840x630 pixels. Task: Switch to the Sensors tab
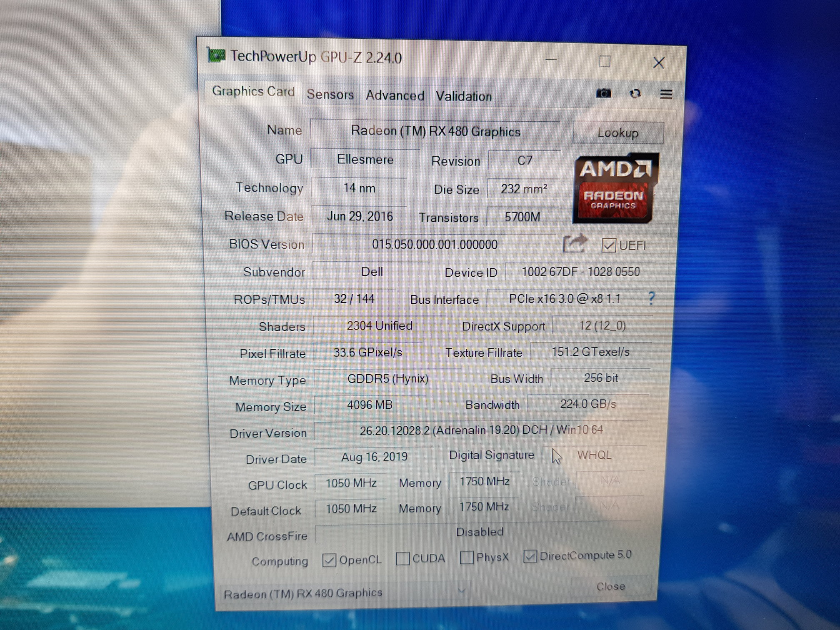[330, 94]
